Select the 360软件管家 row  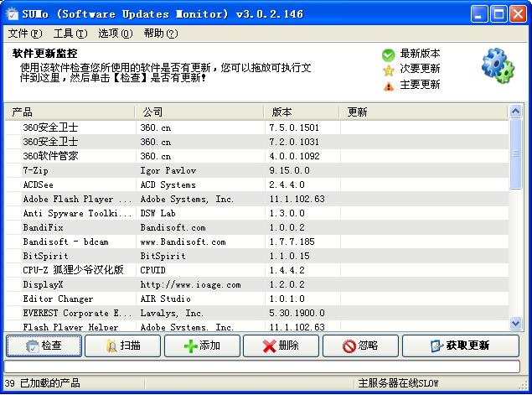pyautogui.click(x=257, y=156)
